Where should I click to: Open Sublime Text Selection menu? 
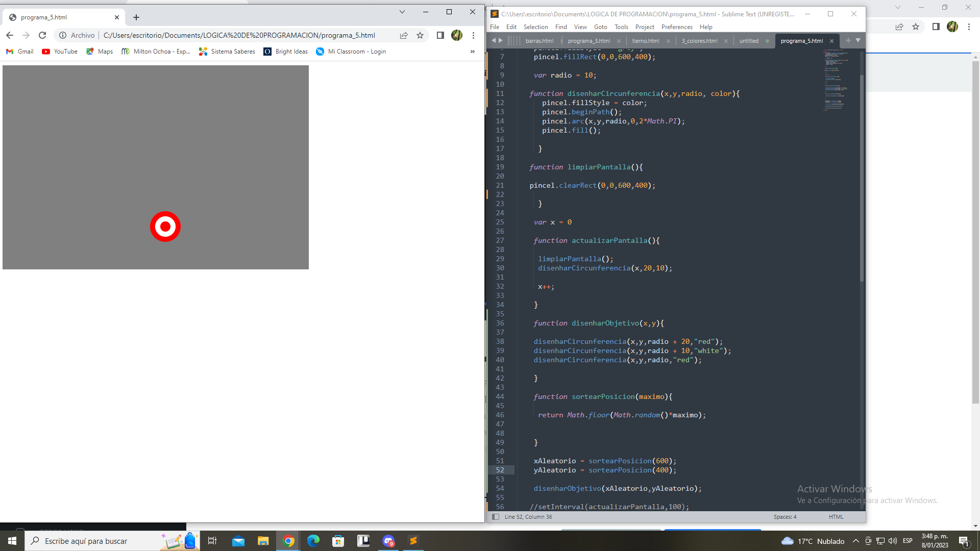pos(535,27)
